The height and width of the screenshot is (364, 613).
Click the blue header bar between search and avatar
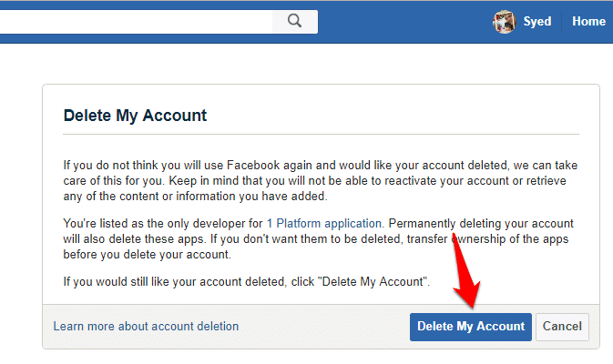pos(404,22)
